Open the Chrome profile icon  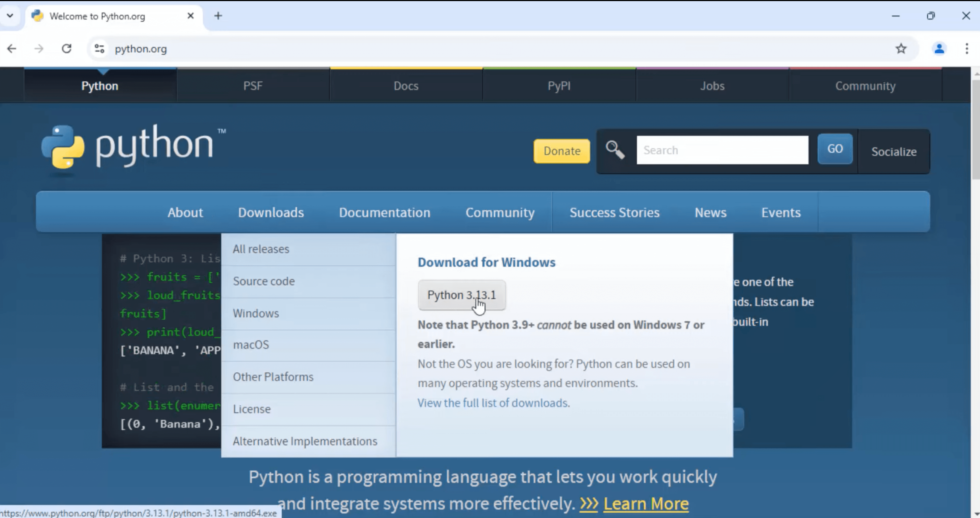tap(939, 49)
